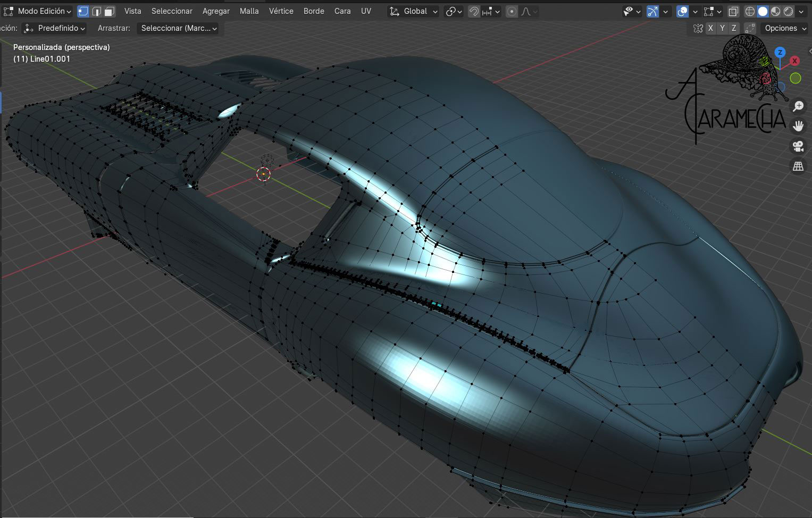The image size is (812, 518).
Task: Click the zoom view magnifier icon
Action: (x=798, y=106)
